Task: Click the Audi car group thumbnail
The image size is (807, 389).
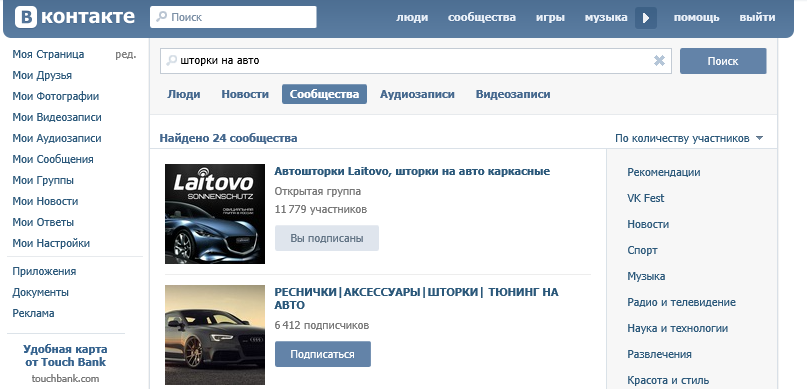Action: pos(215,335)
